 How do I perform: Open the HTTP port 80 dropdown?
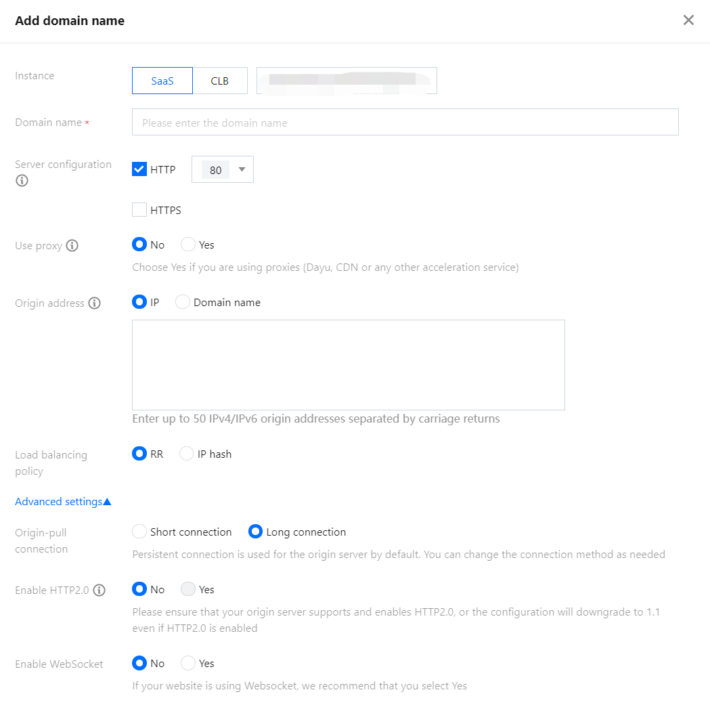pyautogui.click(x=223, y=170)
